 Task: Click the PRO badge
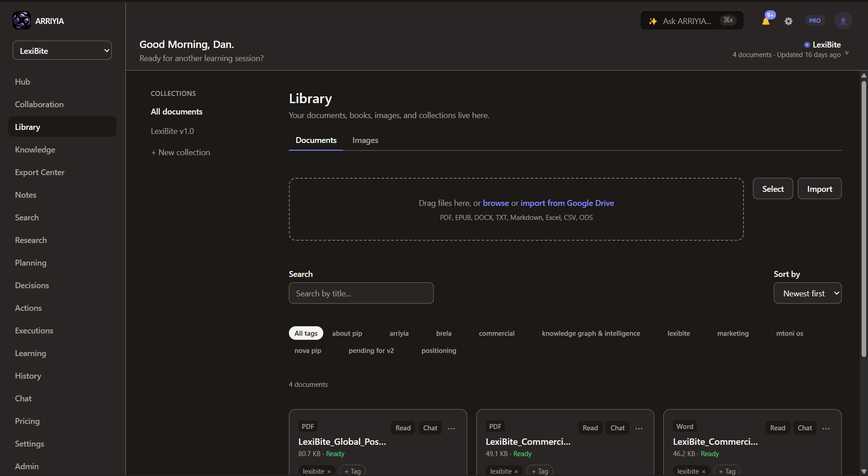pos(815,21)
